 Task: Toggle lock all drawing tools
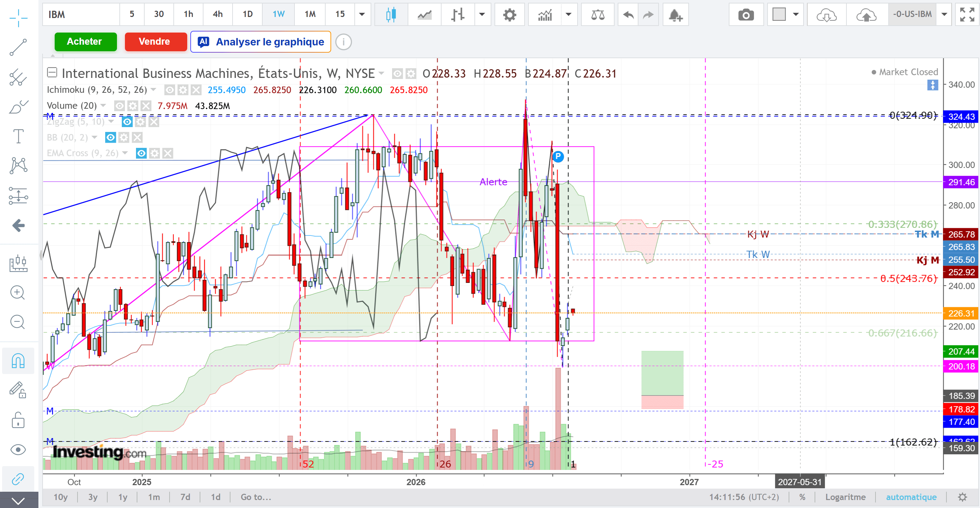click(18, 420)
